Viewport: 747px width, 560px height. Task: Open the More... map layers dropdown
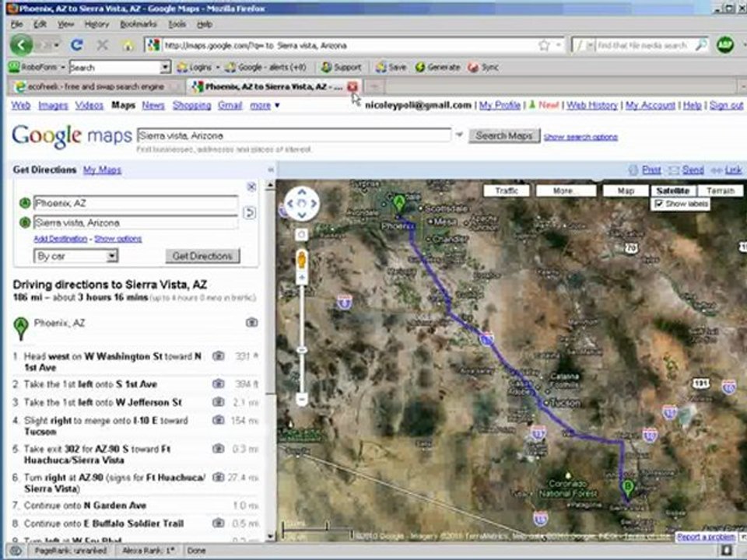tap(566, 191)
